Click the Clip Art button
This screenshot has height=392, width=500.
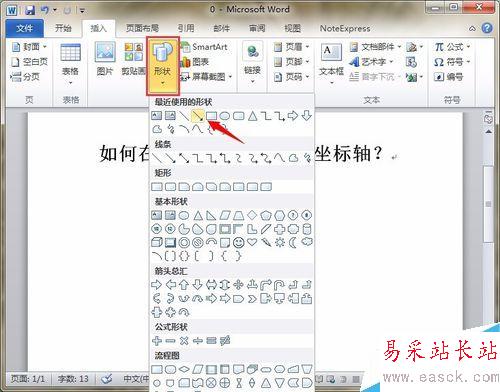[133, 59]
